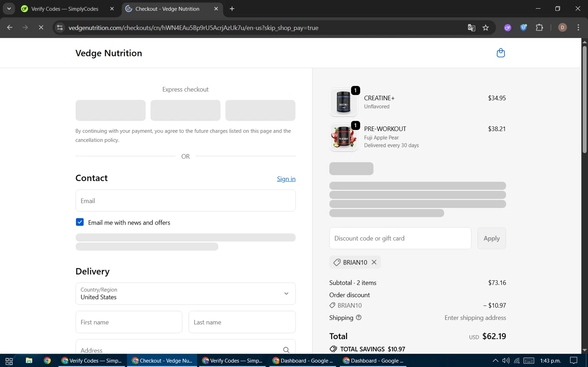Open the shipping help question mark icon
Viewport: 588px width, 367px height.
[x=358, y=318]
